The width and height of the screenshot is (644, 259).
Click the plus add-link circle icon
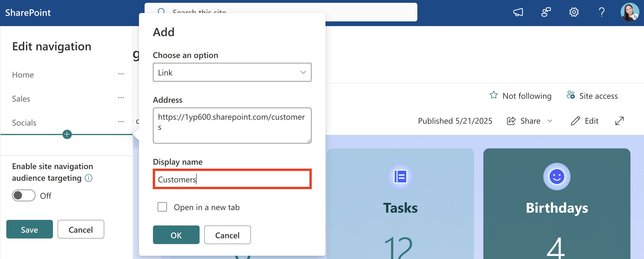(x=67, y=134)
